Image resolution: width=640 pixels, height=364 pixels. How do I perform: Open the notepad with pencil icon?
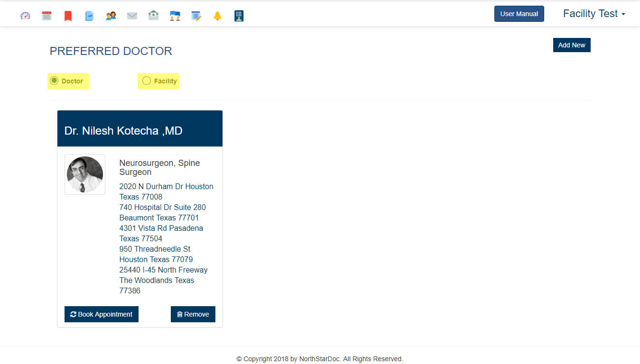click(x=196, y=16)
